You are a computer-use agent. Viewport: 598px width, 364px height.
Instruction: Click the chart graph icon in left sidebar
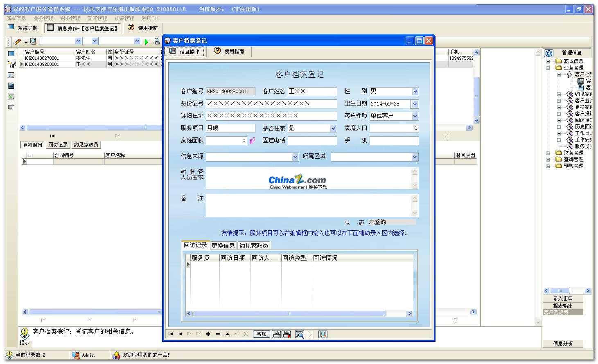coord(11,97)
